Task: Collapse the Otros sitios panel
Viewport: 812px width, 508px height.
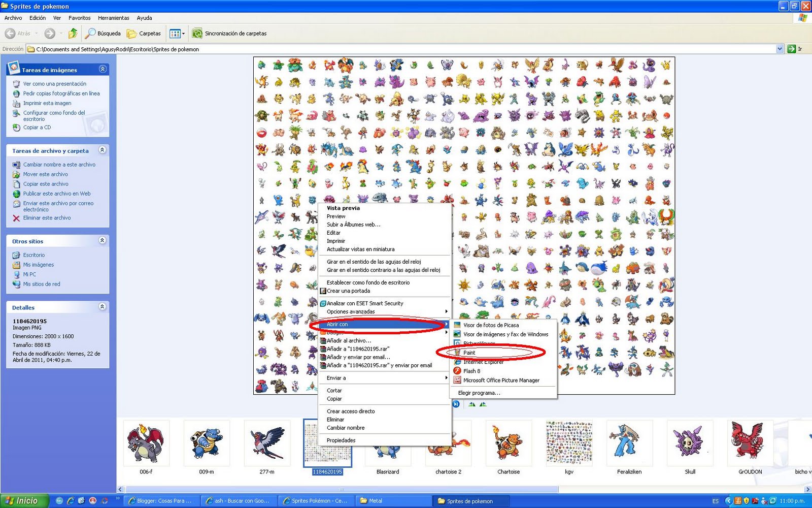Action: (103, 241)
